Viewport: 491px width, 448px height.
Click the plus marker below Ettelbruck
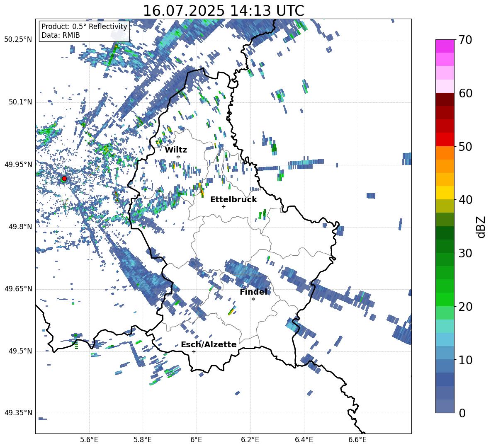224,206
